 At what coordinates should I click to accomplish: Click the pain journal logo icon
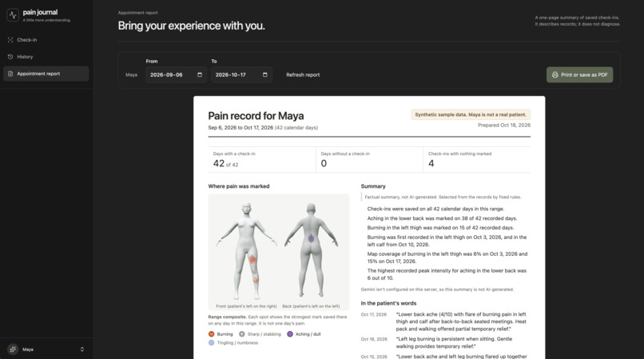pos(13,15)
